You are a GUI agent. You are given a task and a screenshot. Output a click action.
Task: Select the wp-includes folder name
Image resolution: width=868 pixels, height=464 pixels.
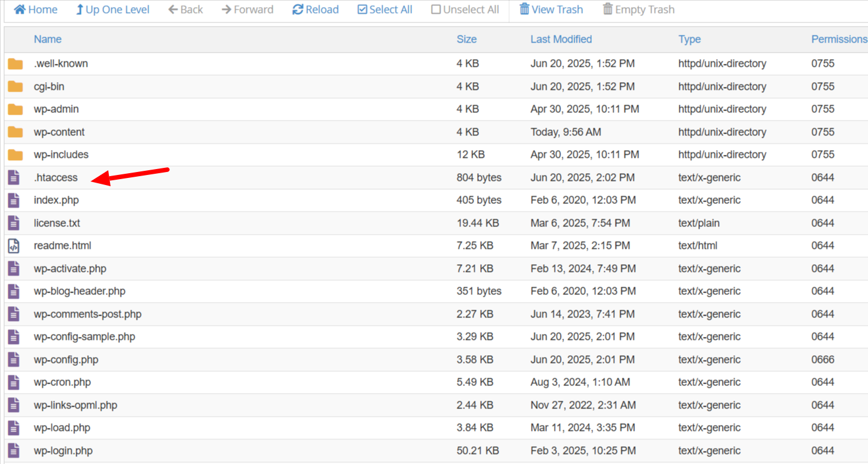tap(61, 154)
